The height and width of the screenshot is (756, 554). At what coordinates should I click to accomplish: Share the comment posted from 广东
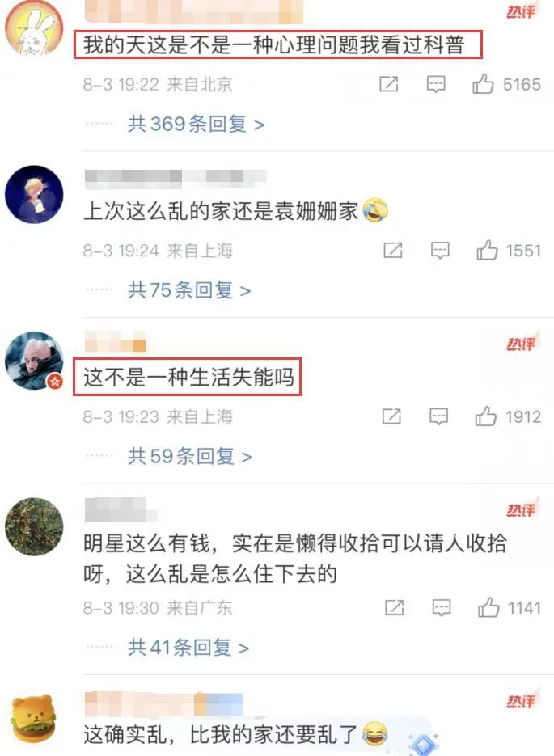(394, 607)
